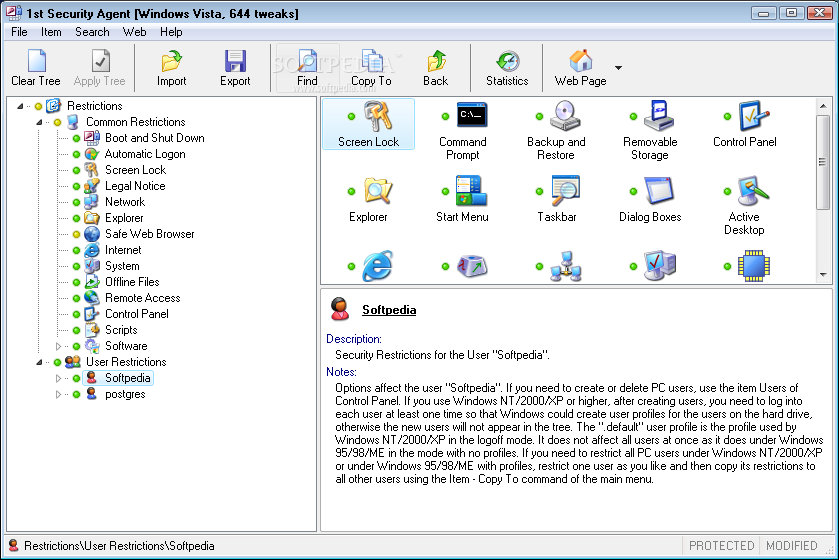Open the Search menu
Screen dimensions: 839x560
92,32
